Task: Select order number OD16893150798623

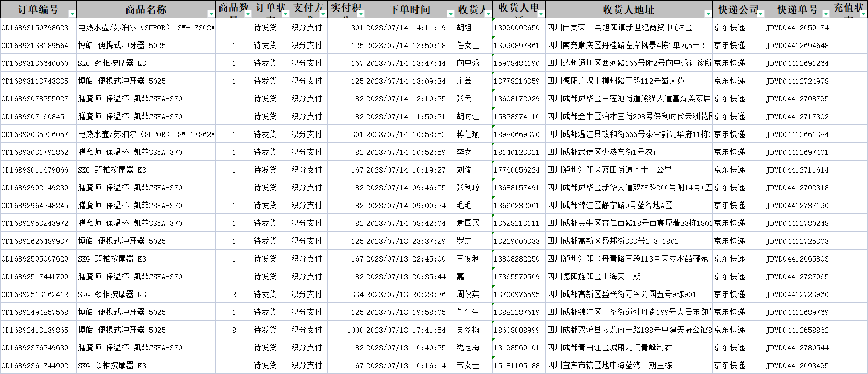Action: click(35, 28)
